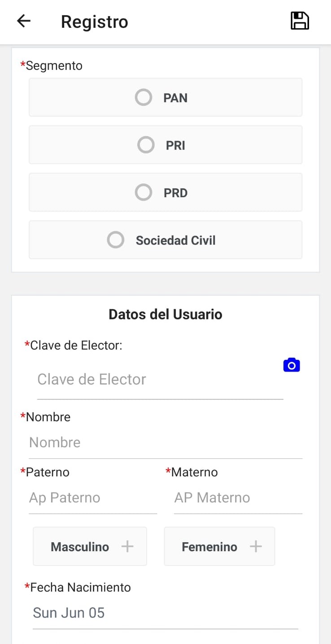The width and height of the screenshot is (331, 644).
Task: Select the PRI radio button
Action: click(x=146, y=145)
